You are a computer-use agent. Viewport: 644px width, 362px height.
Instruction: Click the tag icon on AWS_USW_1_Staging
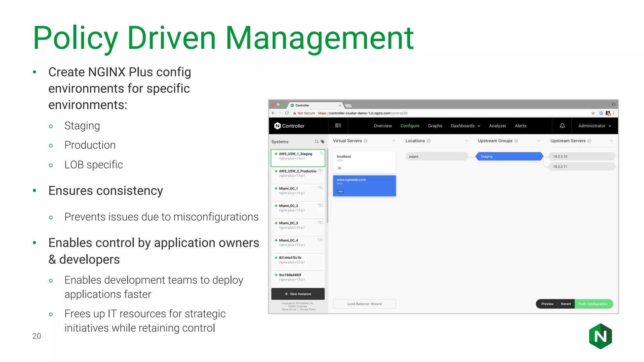pos(322,153)
